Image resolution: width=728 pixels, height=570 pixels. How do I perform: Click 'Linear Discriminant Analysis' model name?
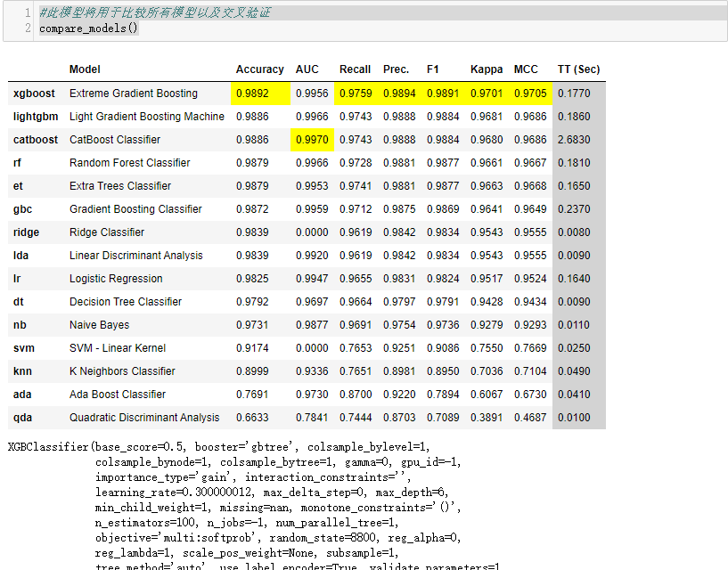click(136, 256)
